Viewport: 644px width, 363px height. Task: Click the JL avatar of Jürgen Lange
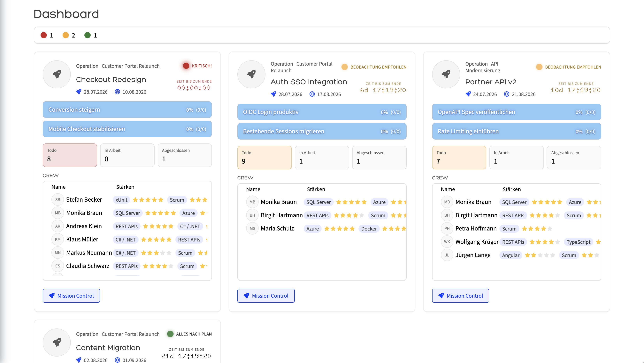(447, 255)
